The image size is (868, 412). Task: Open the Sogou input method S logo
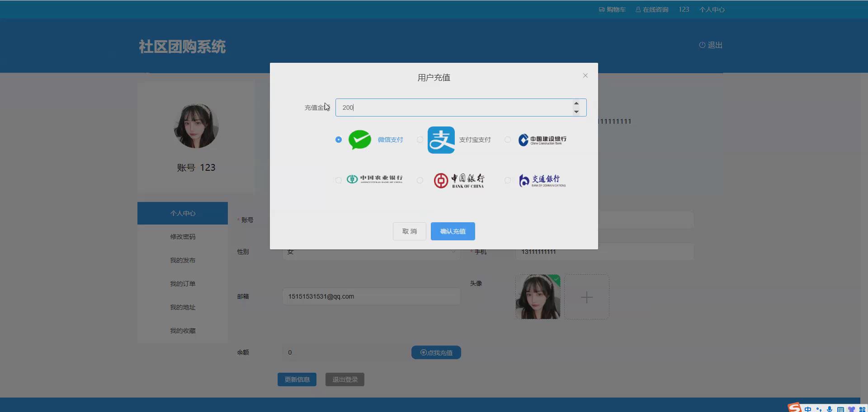click(794, 407)
